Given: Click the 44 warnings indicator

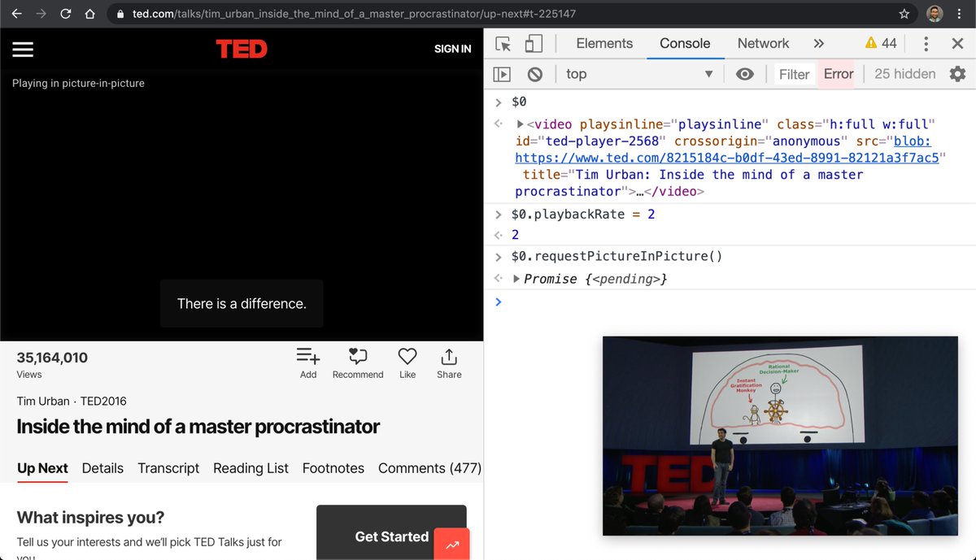Looking at the screenshot, I should point(881,44).
